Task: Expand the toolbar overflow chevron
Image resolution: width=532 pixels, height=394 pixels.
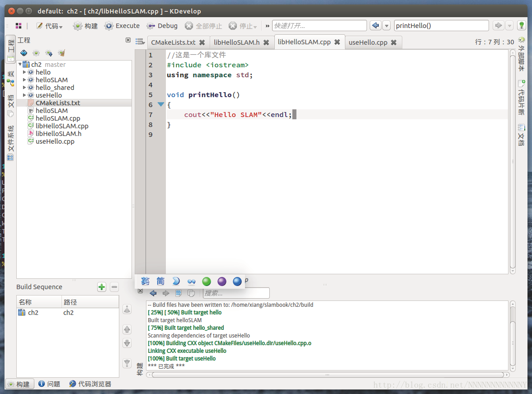Action: [x=268, y=26]
